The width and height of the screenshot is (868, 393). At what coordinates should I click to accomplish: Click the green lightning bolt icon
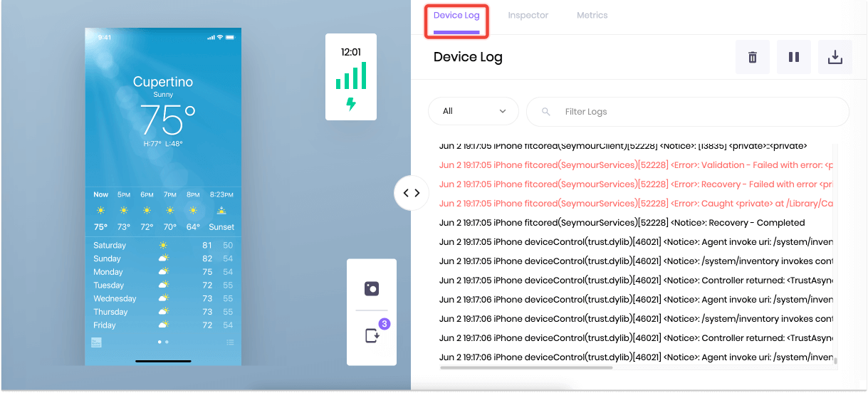(x=351, y=105)
